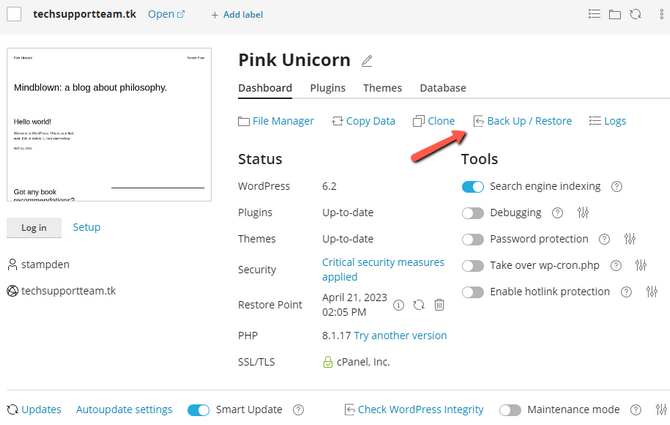Click the Log in button
Image resolution: width=670 pixels, height=425 pixels.
click(34, 227)
